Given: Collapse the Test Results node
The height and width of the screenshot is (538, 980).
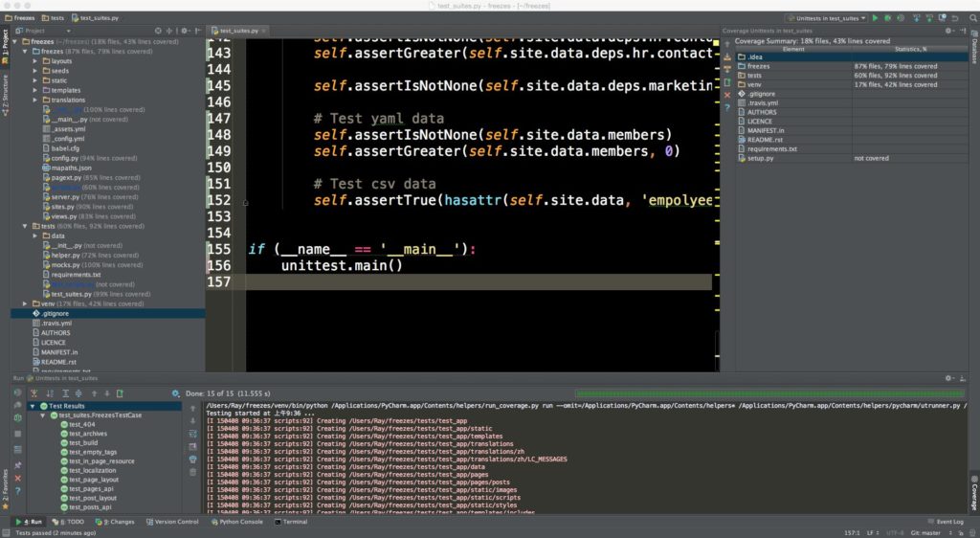Looking at the screenshot, I should (33, 406).
